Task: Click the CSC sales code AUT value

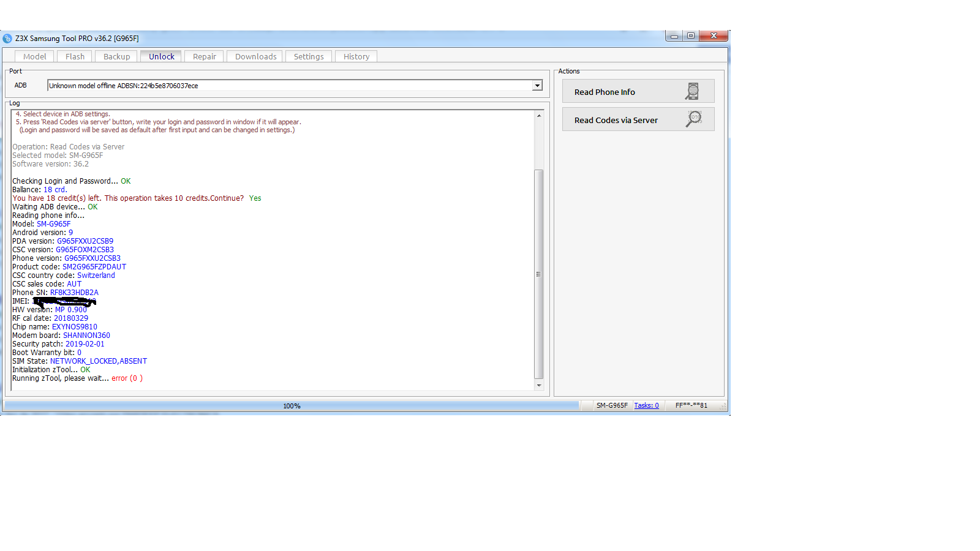Action: pos(74,284)
